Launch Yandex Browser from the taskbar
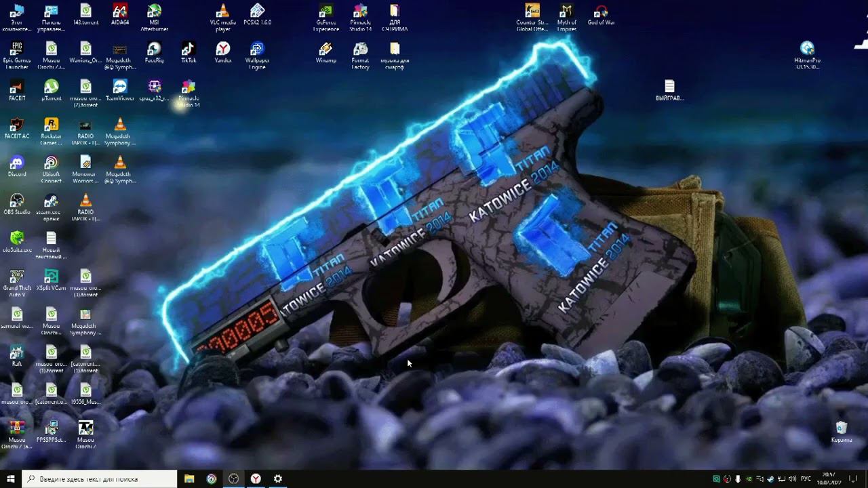 tap(256, 479)
